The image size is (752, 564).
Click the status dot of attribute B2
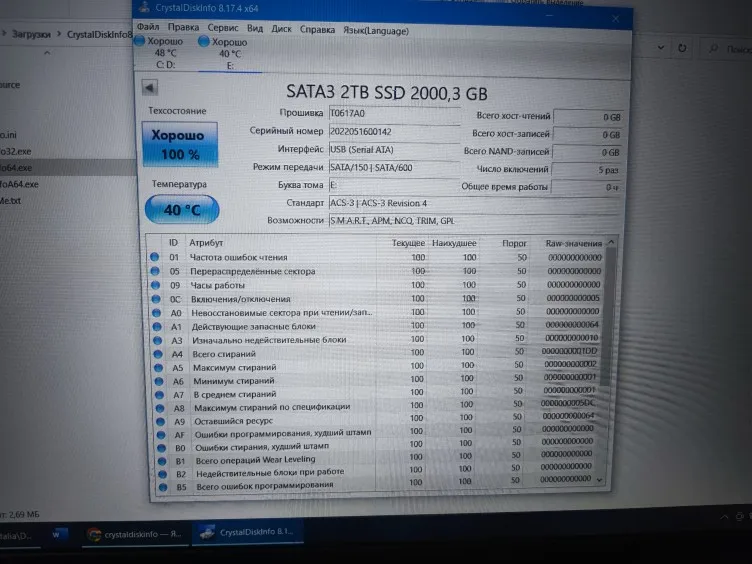(x=162, y=474)
